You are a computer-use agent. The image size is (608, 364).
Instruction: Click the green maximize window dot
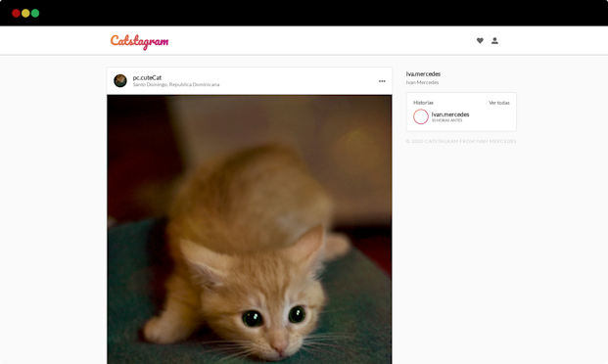(x=35, y=13)
